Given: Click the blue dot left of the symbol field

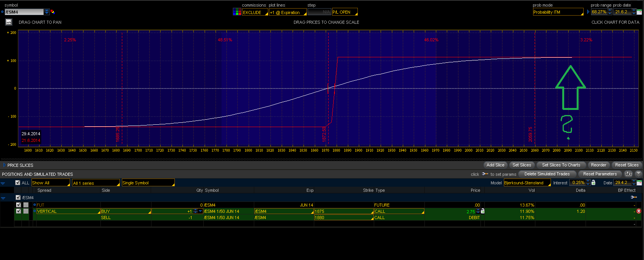Looking at the screenshot, I should pos(2,12).
